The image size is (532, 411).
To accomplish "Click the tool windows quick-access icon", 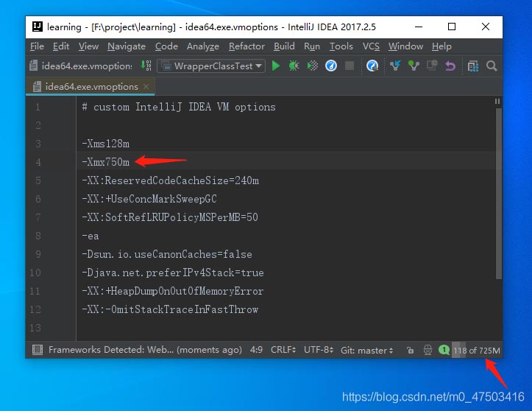I will pos(38,350).
